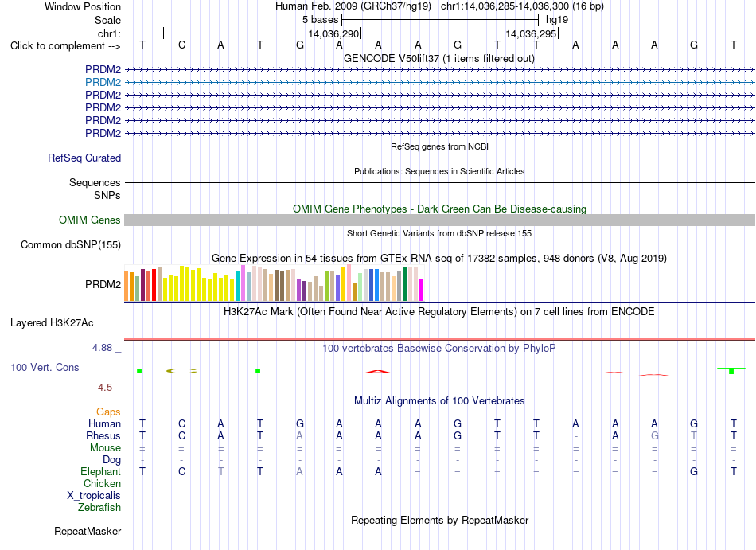The image size is (756, 550).
Task: Click the 'hg19' label next to scale bar
Action: pyautogui.click(x=557, y=20)
